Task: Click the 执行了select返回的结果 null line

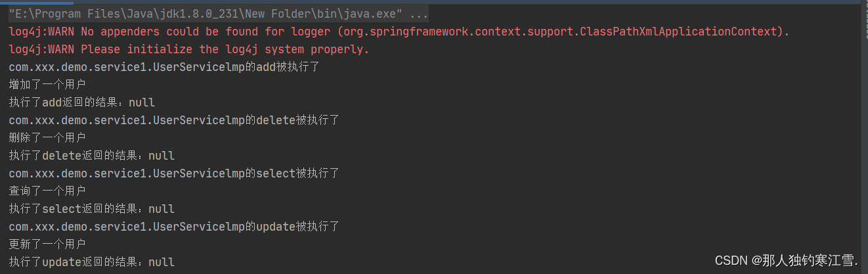Action: pyautogui.click(x=92, y=209)
